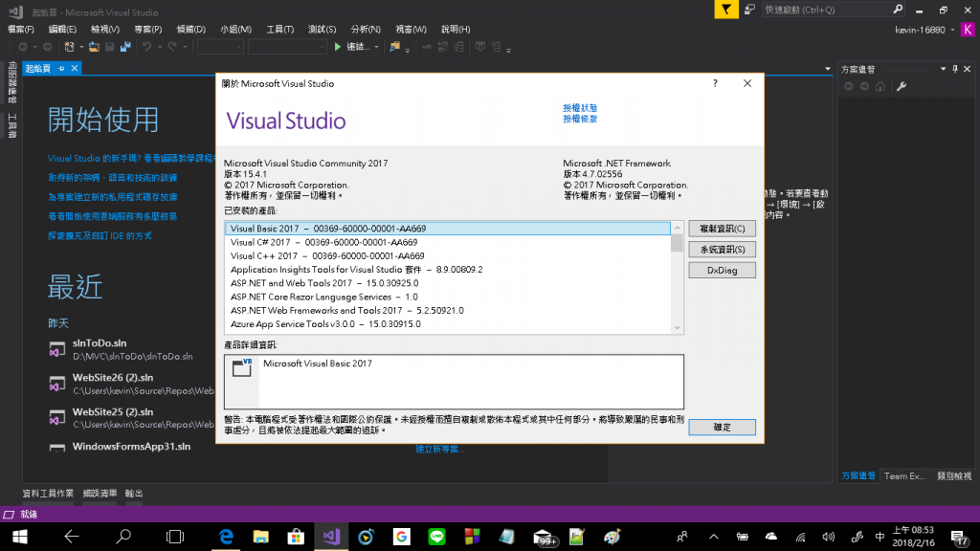The height and width of the screenshot is (551, 980).
Task: Click the slnToDo.sln solution icon
Action: 56,349
